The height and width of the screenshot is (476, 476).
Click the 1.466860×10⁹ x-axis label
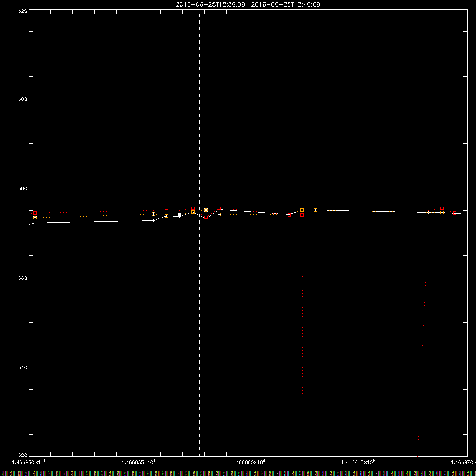[x=248, y=462]
